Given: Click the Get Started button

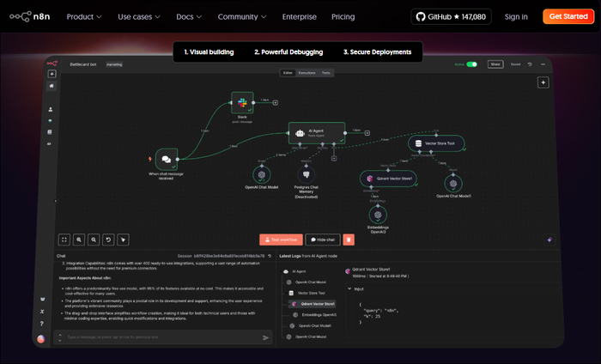Looking at the screenshot, I should click(x=568, y=16).
